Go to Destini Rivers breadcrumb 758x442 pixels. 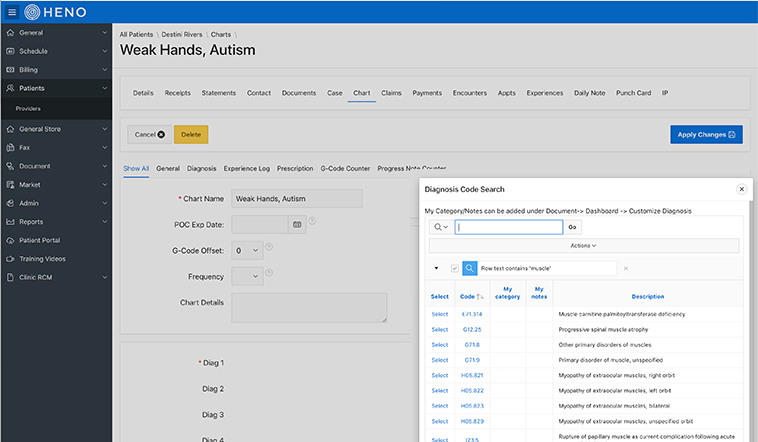[x=182, y=34]
